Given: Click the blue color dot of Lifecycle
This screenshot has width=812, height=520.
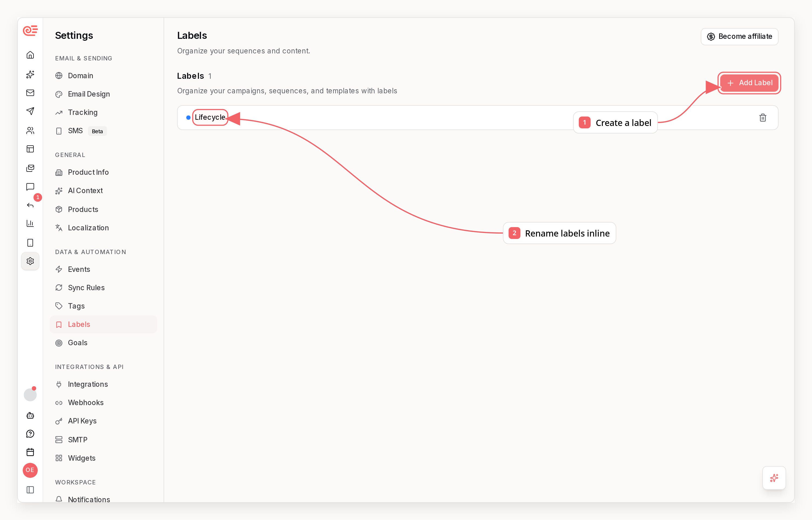Looking at the screenshot, I should click(188, 118).
